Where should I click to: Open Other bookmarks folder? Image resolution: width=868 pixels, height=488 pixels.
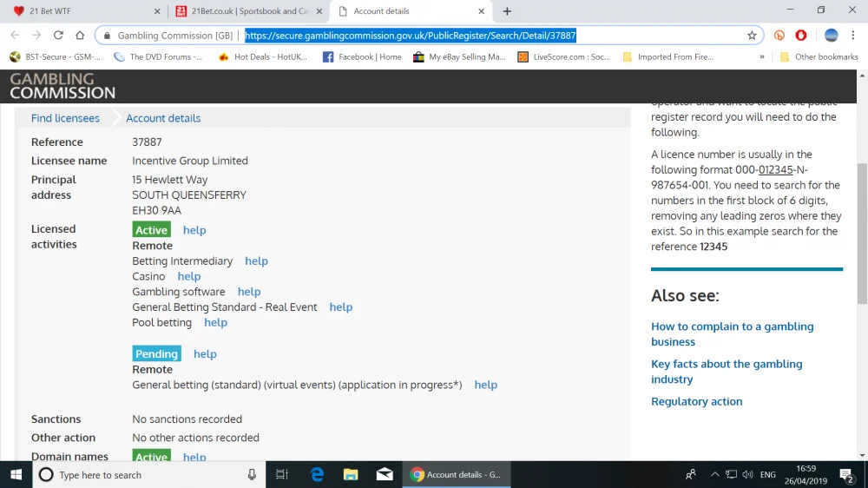point(819,56)
